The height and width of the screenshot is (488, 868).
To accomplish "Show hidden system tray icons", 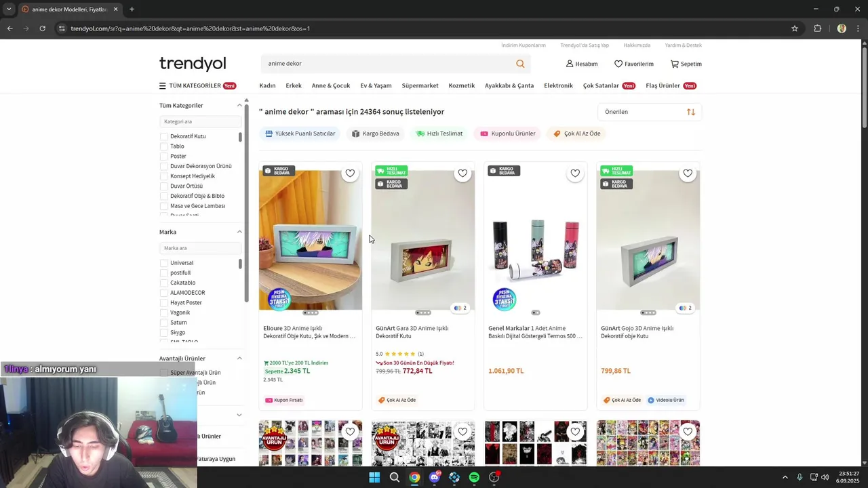I will click(x=785, y=477).
